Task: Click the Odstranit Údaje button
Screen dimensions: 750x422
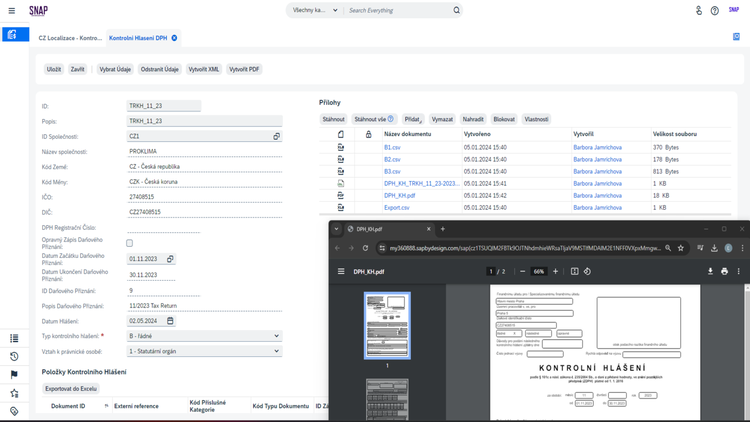Action: click(159, 69)
